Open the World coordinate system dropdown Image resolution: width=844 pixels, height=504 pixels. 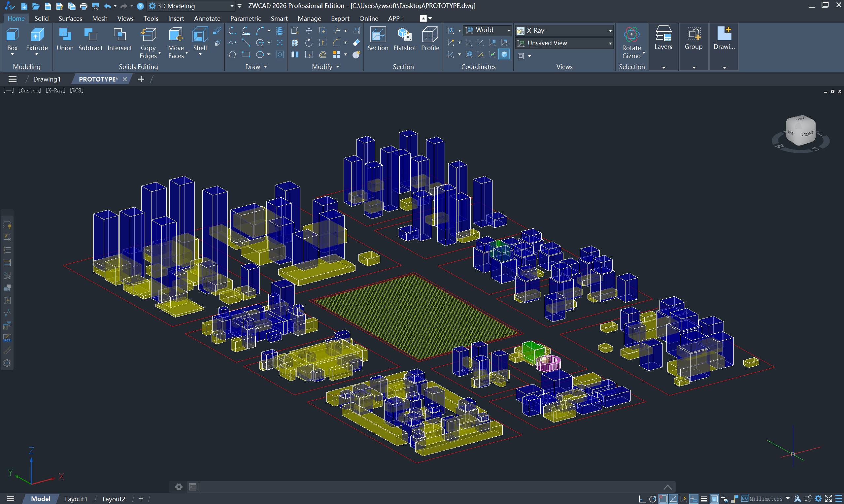point(488,30)
